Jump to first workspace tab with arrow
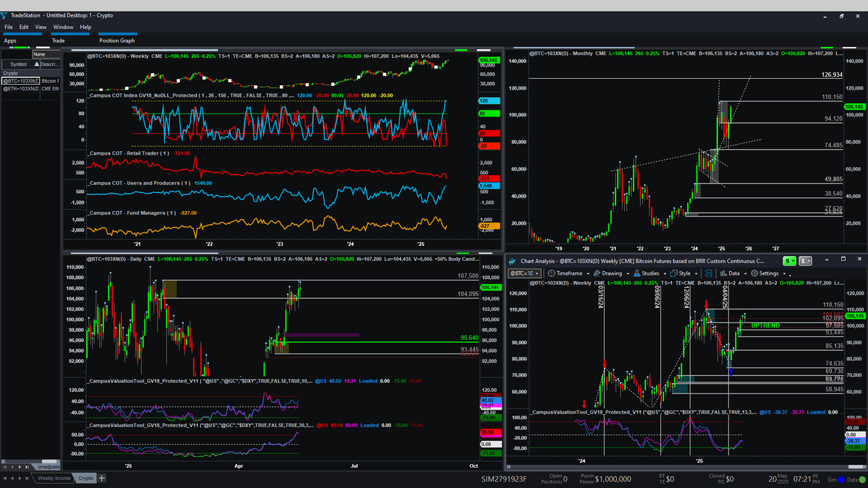 coord(5,479)
